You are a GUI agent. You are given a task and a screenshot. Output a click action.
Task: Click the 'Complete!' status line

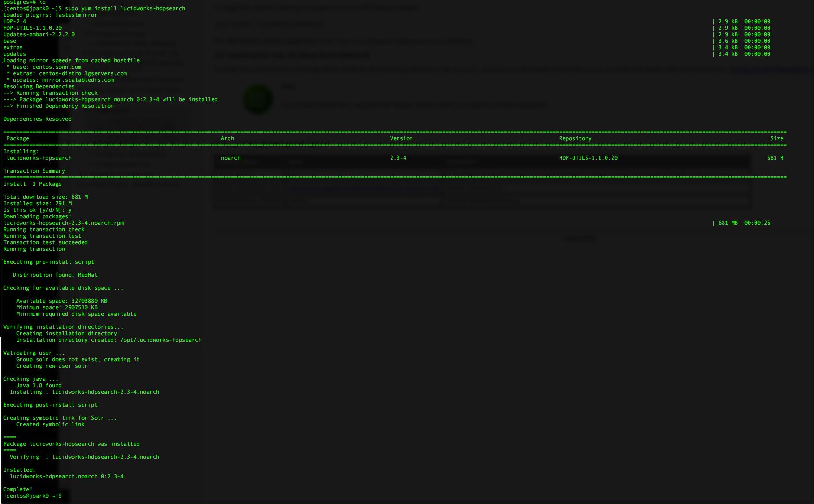coord(18,489)
